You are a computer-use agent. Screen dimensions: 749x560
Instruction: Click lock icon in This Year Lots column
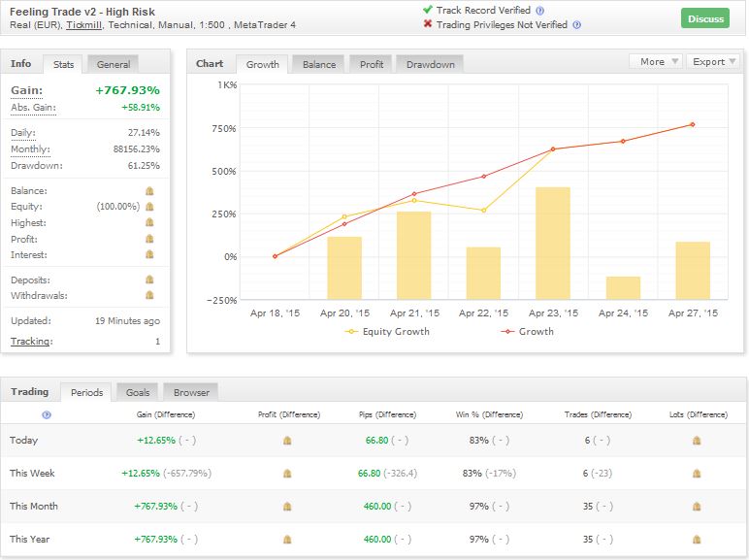698,540
